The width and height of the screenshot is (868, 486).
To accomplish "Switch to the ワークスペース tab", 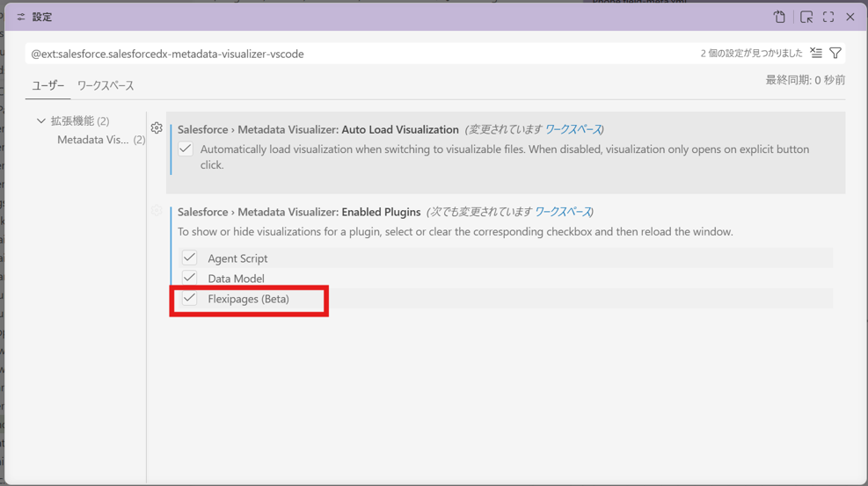I will [x=106, y=86].
